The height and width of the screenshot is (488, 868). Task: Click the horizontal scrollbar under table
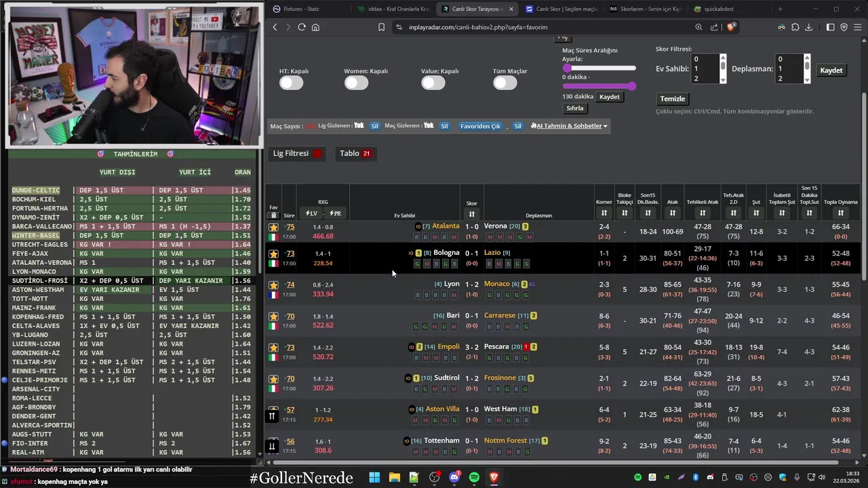(555, 463)
